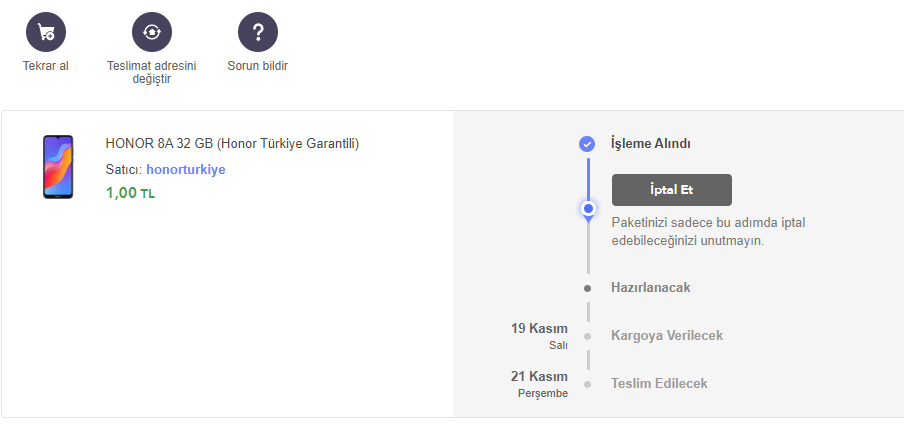Click the Perşembe weekday label

point(543,394)
